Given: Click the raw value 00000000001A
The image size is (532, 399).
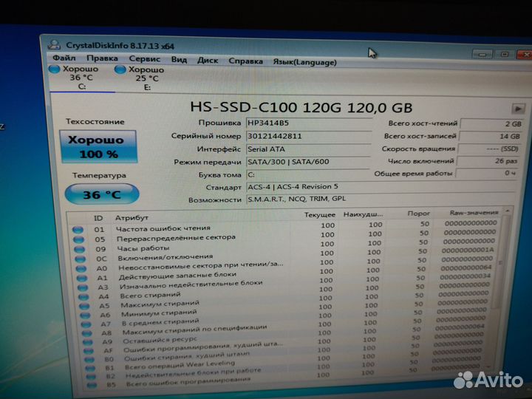Looking at the screenshot, I should pyautogui.click(x=467, y=250).
